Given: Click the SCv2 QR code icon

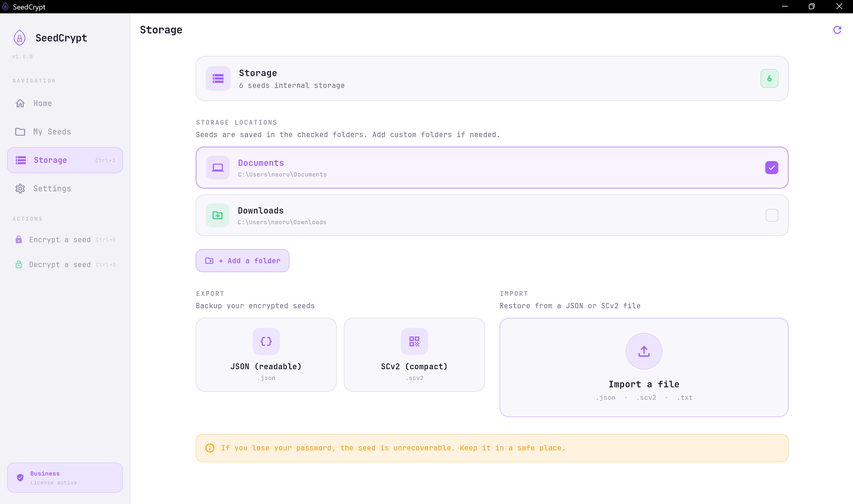Looking at the screenshot, I should click(x=414, y=341).
